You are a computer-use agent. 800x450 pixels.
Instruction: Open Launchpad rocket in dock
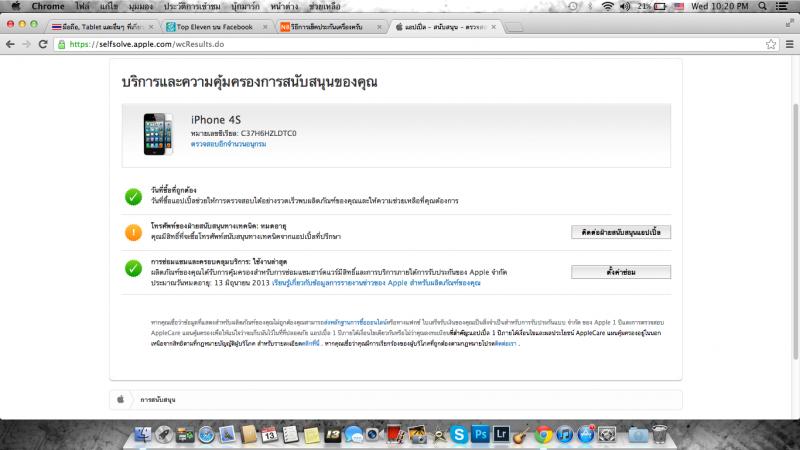(164, 435)
